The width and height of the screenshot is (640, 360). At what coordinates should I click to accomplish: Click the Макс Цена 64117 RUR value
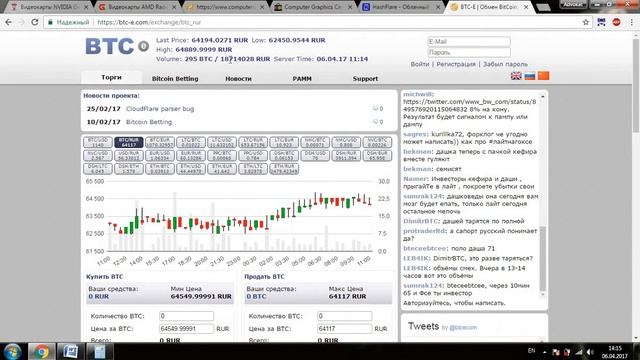[x=347, y=296]
